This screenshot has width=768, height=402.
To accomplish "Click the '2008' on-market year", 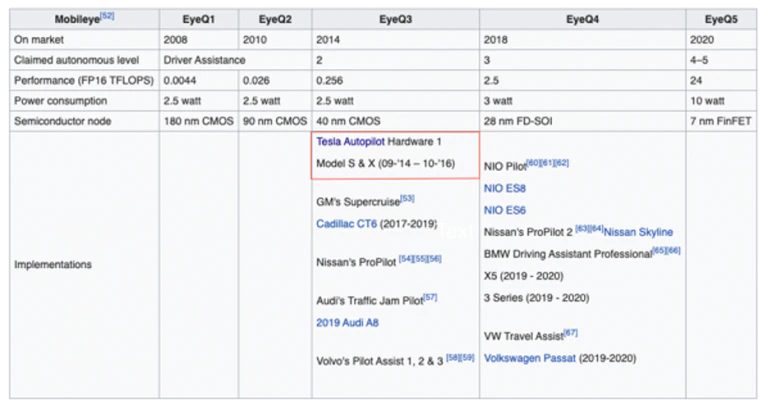I will tap(175, 40).
